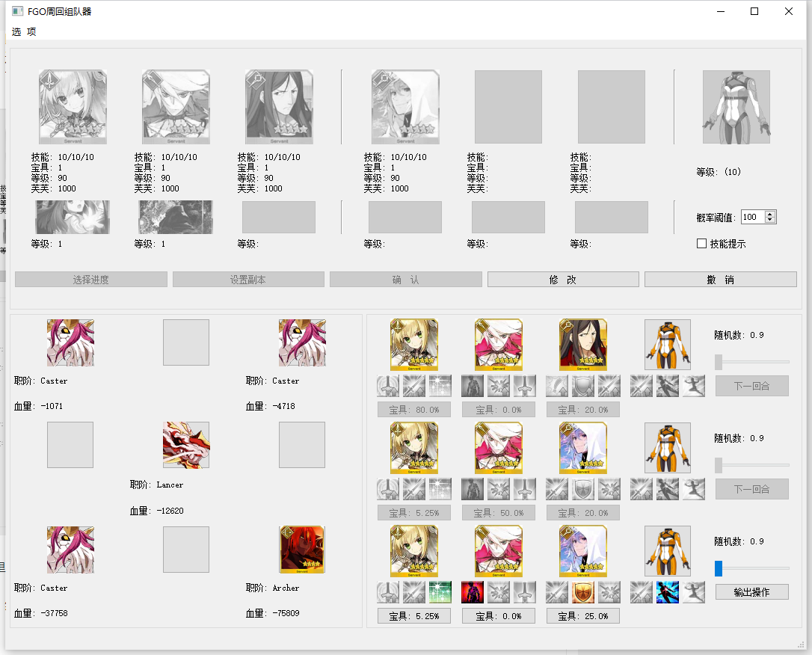Decrease 概率阈值 with the down arrow

[x=770, y=220]
